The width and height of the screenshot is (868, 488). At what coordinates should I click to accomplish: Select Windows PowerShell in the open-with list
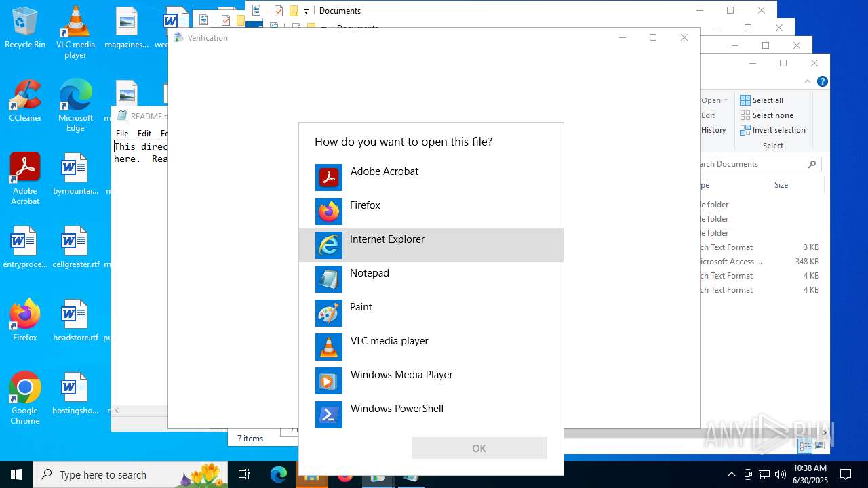pos(431,415)
